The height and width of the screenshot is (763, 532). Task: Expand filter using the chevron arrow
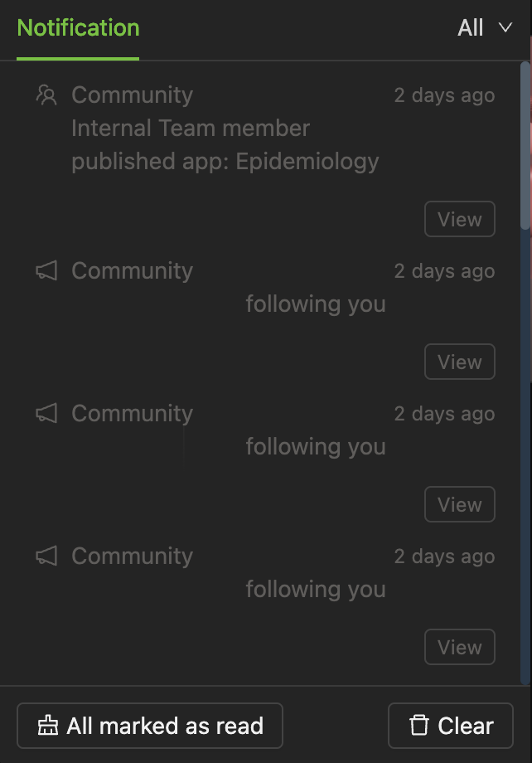(505, 28)
